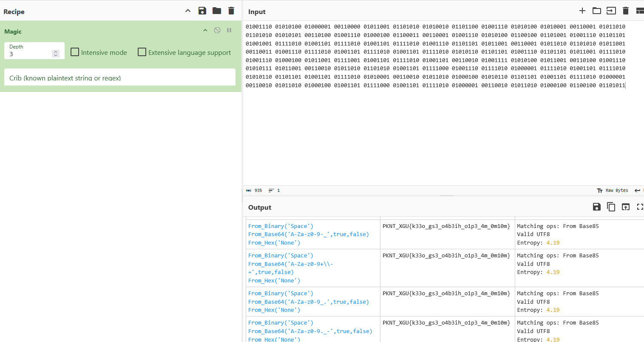
Task: Collapse the Recipe pane chevron
Action: pyautogui.click(x=188, y=11)
